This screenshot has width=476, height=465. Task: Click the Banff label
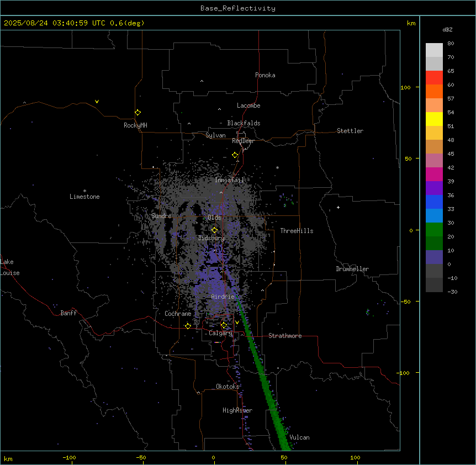pyautogui.click(x=68, y=313)
